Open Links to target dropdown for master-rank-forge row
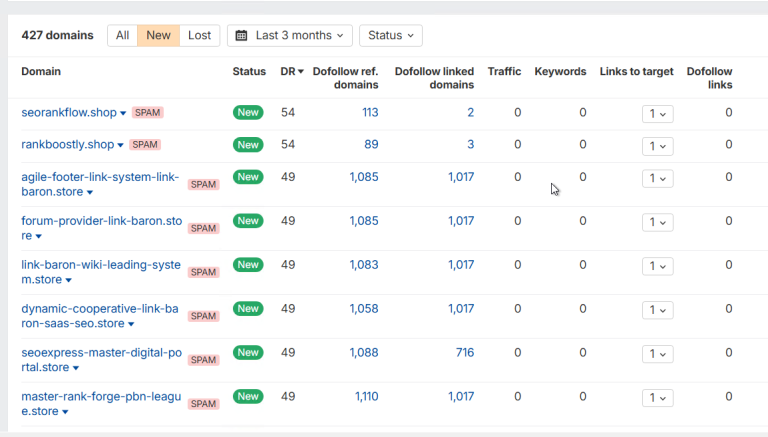768x437 pixels. pos(657,398)
